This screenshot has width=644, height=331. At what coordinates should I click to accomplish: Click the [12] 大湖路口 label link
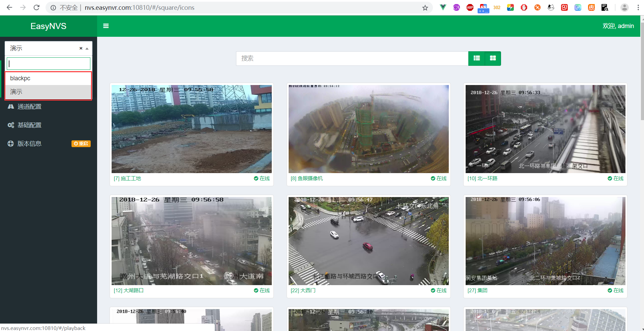coord(128,291)
